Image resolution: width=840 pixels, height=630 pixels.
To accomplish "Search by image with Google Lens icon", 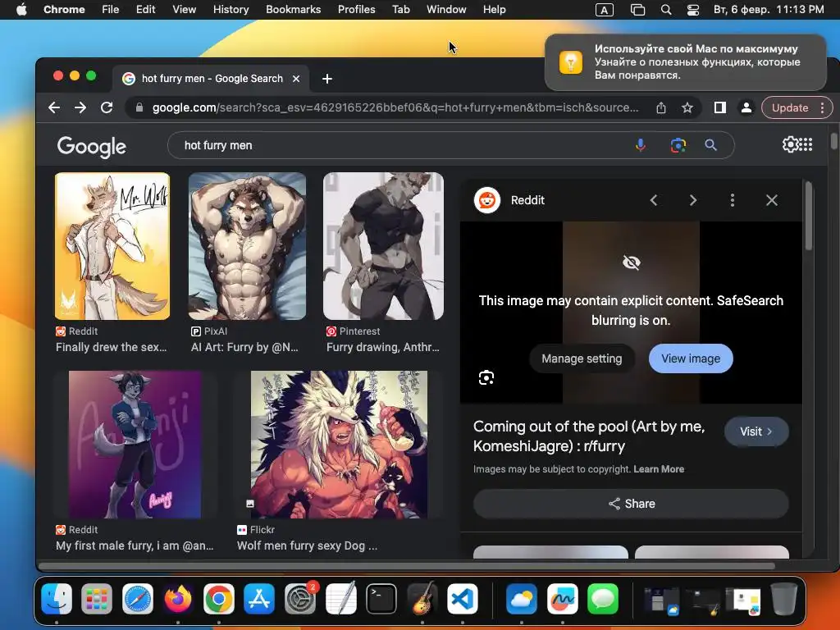I will pos(678,145).
